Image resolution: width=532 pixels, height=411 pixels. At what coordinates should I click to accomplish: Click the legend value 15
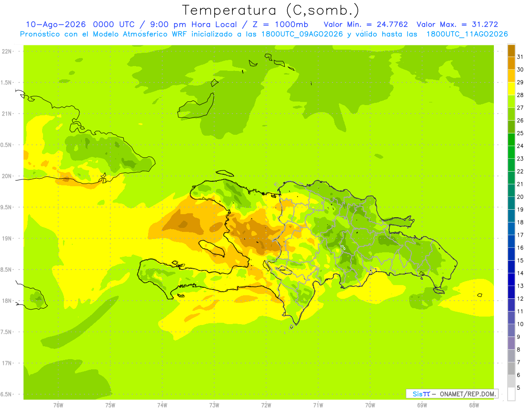click(520, 260)
